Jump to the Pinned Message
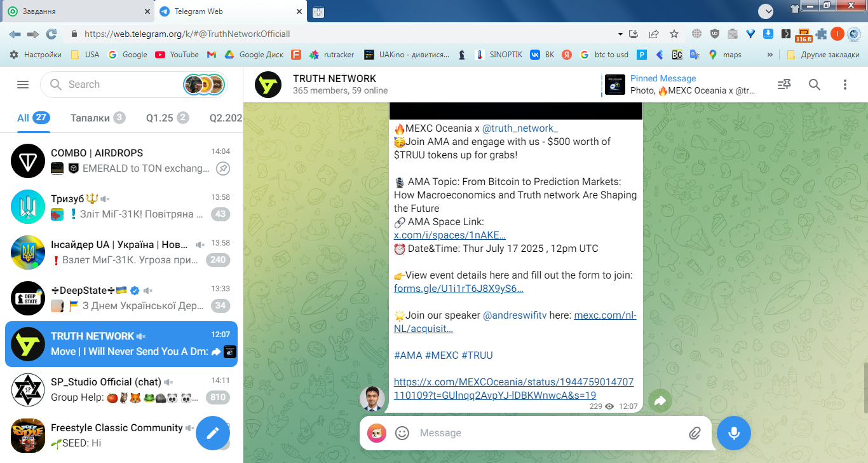Image resolution: width=868 pixels, height=463 pixels. [x=680, y=85]
